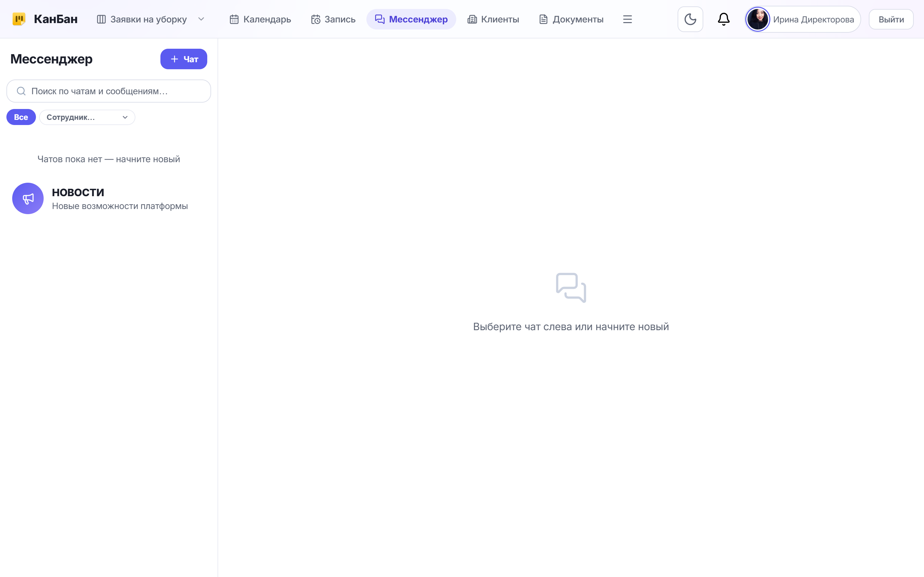Switch to the Мессенджер tab
Screen dimensions: 924x577
(x=411, y=19)
